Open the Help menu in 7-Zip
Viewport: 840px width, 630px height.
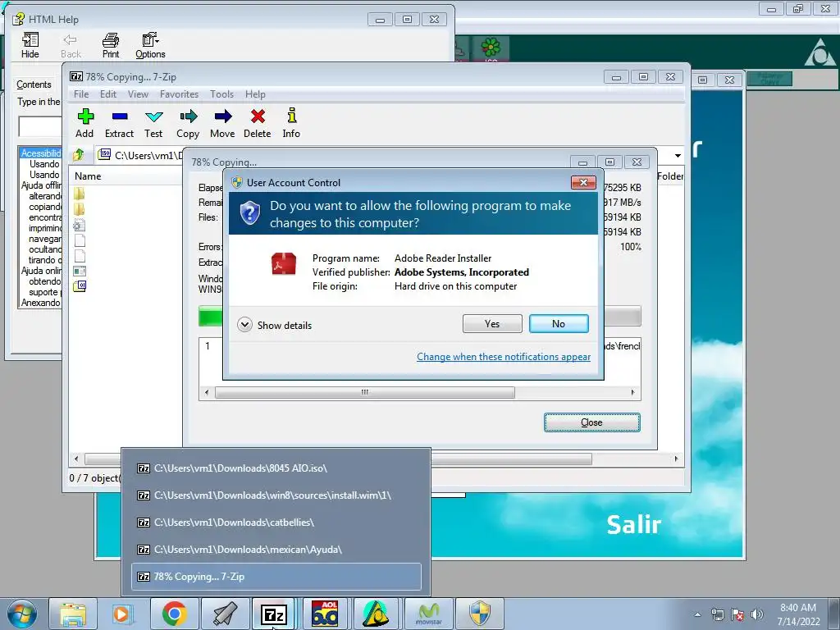[x=256, y=94]
